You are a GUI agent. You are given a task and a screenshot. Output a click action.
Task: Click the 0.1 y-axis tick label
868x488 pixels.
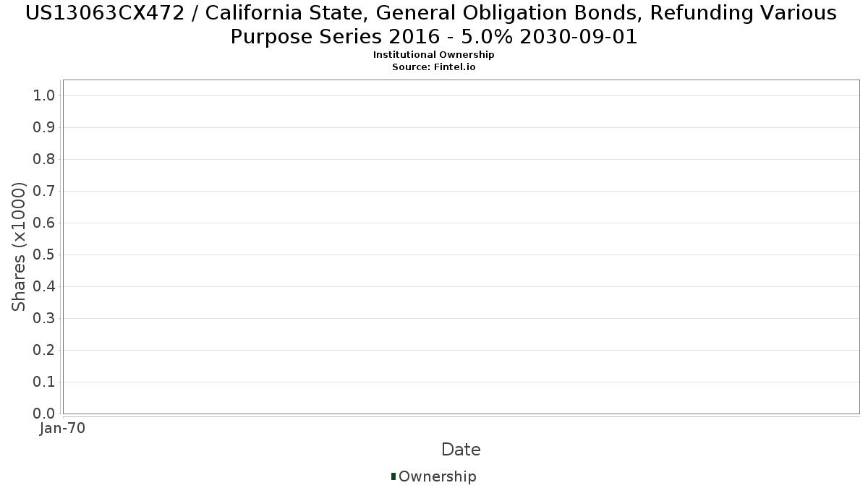click(x=44, y=382)
